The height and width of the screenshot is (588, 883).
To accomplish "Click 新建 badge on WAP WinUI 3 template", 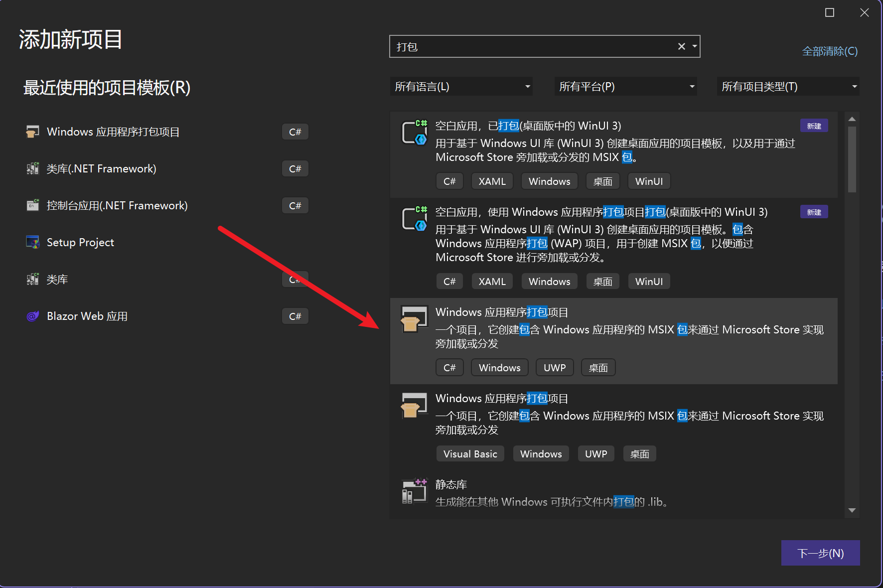I will (814, 212).
